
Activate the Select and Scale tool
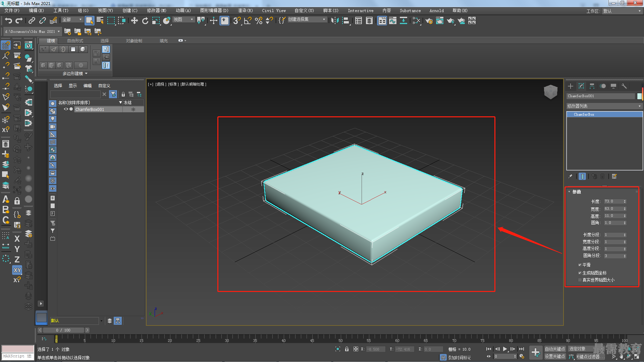coord(156,21)
